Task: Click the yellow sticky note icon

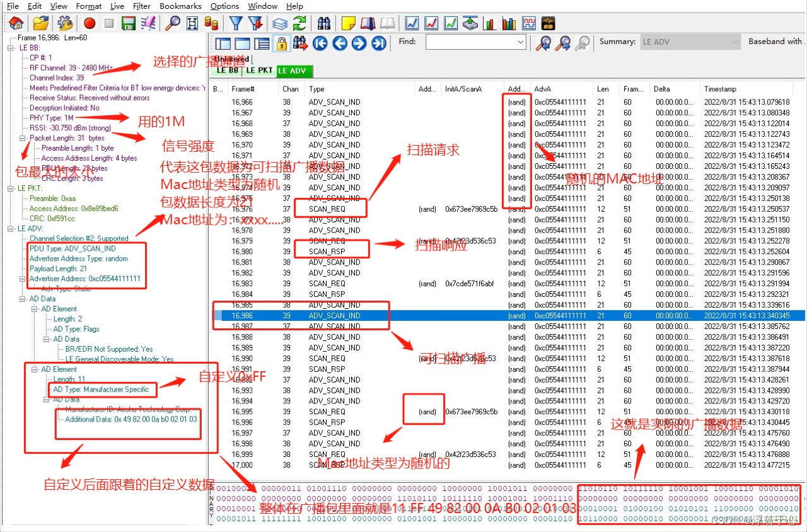Action: [x=349, y=23]
